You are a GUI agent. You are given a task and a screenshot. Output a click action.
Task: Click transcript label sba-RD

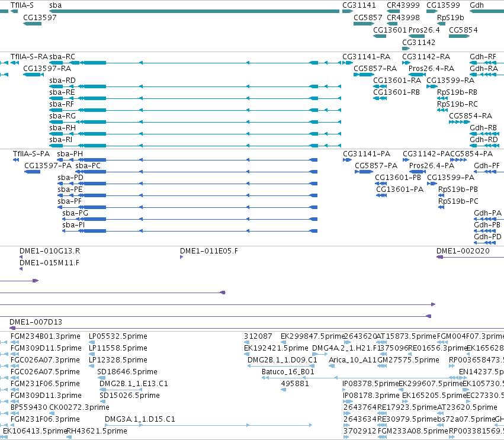click(62, 81)
